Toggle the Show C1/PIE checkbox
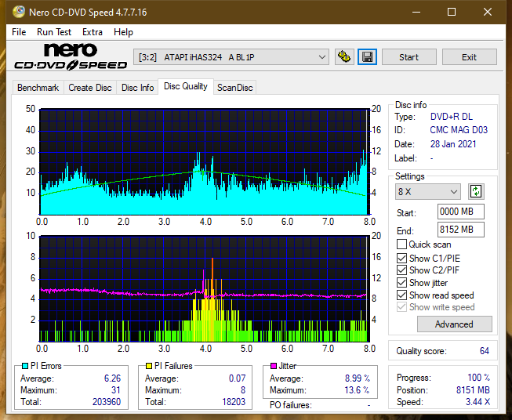Image resolution: width=512 pixels, height=420 pixels. [401, 258]
